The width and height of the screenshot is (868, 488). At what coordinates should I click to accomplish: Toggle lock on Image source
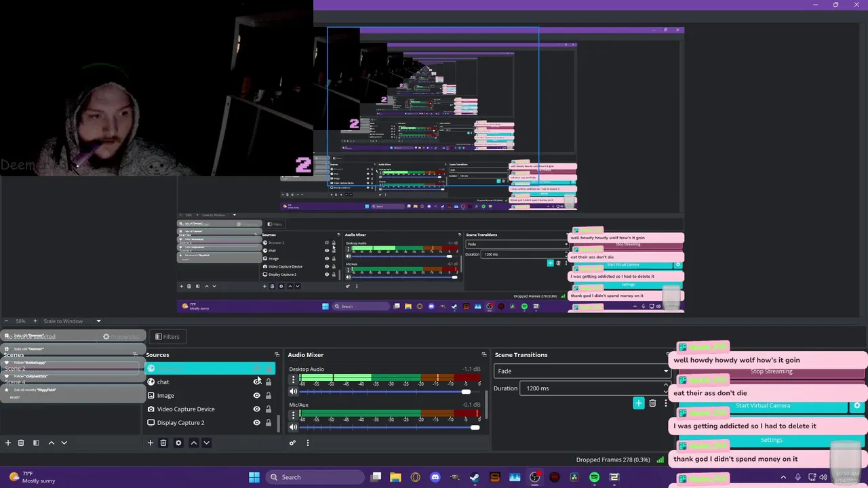point(269,395)
